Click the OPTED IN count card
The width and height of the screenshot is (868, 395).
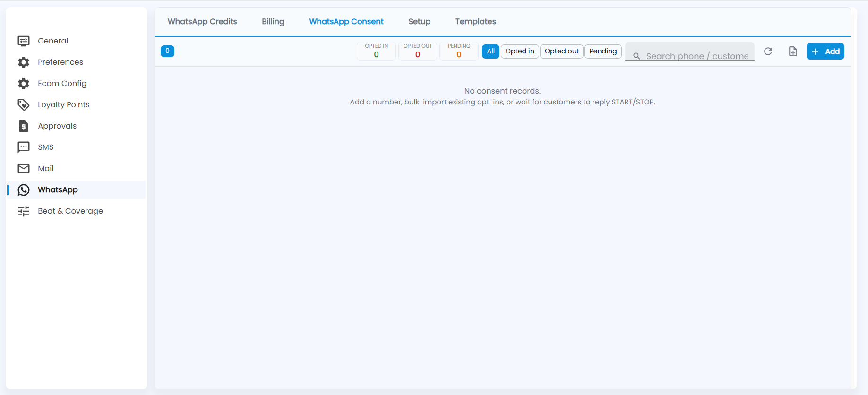pyautogui.click(x=376, y=51)
